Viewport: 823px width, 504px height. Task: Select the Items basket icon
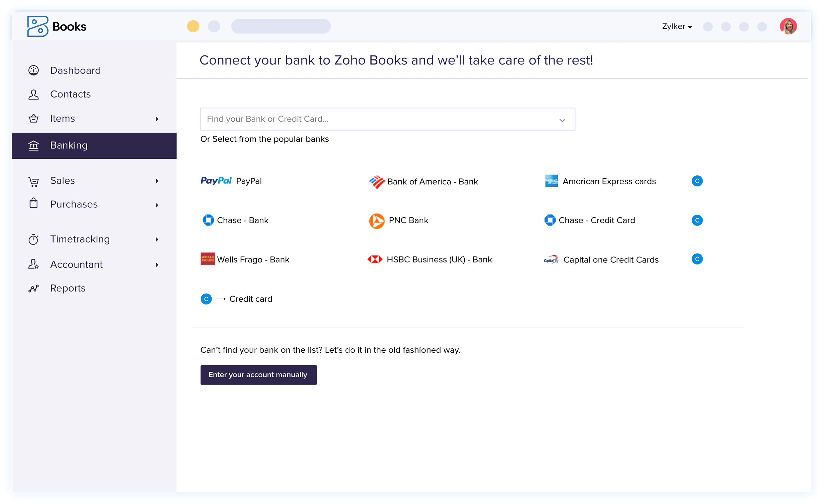(33, 119)
